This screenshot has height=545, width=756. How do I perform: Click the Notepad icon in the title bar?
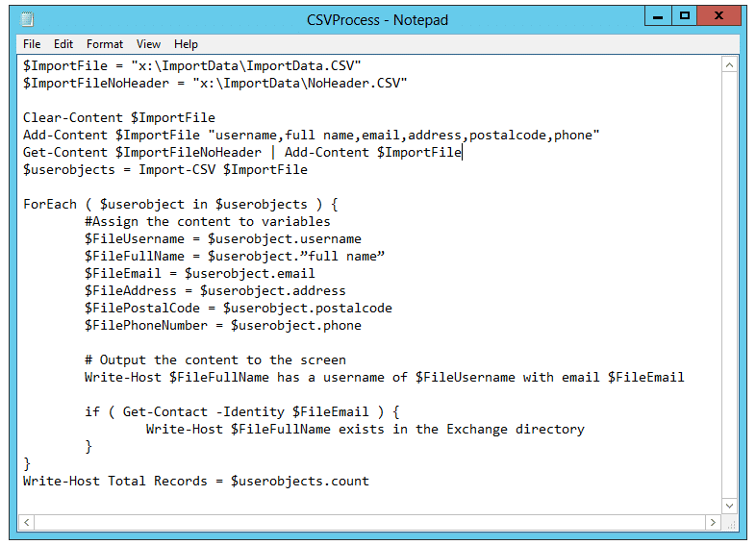tap(26, 19)
